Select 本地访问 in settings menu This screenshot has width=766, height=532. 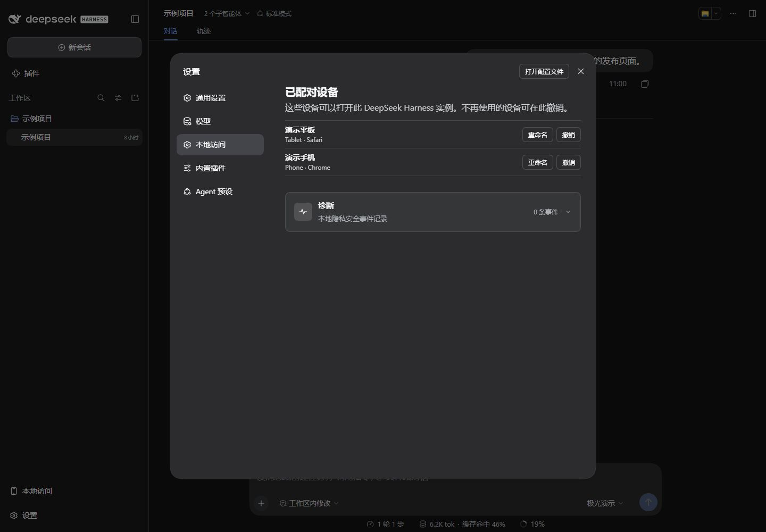[220, 145]
